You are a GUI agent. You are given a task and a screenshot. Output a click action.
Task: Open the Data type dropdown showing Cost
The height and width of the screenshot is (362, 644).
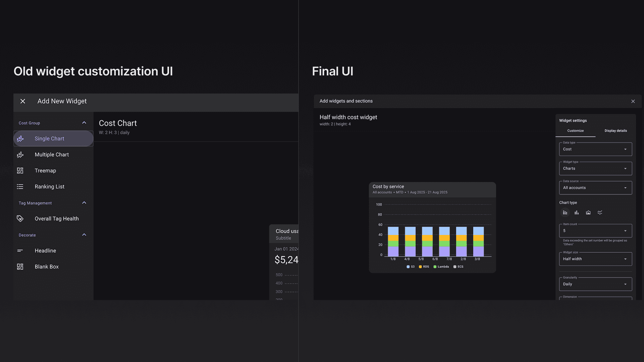click(x=595, y=149)
